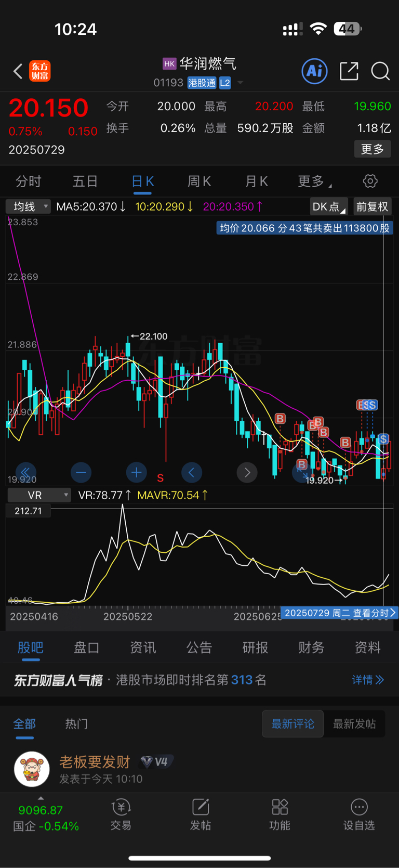Expand the stock selector triangle
This screenshot has height=868, width=399.
click(x=240, y=83)
